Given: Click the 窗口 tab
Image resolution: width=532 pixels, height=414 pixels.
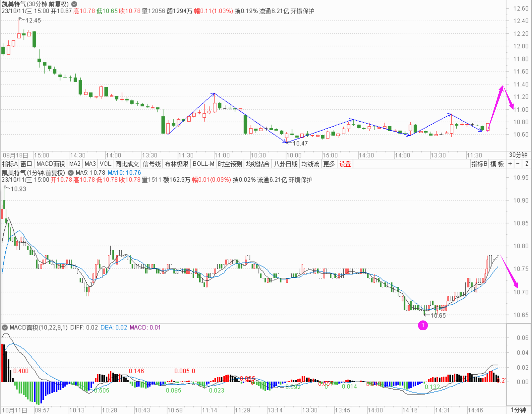Looking at the screenshot, I should pos(26,164).
